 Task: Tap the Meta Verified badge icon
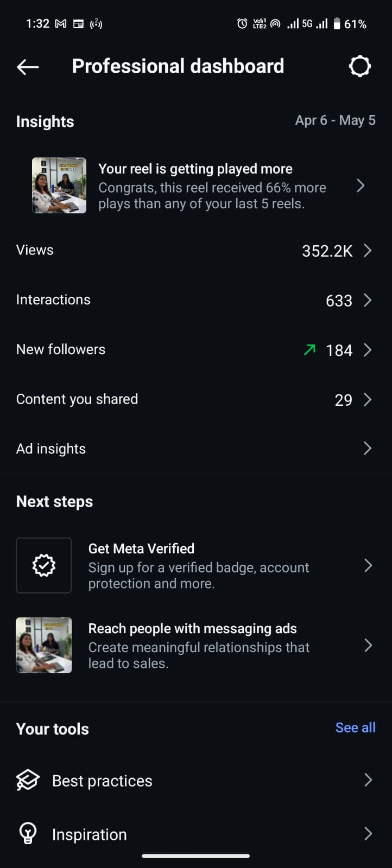click(x=44, y=565)
